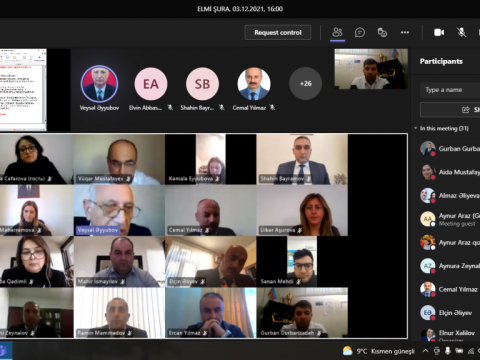Select Aida Mustafay participant row

[449, 172]
